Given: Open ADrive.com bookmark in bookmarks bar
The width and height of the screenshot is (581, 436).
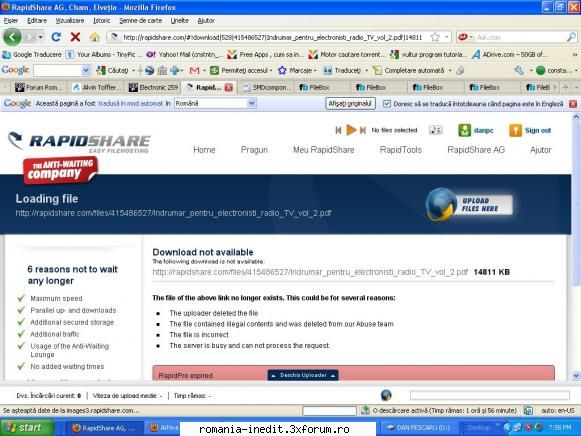Looking at the screenshot, I should (510, 54).
